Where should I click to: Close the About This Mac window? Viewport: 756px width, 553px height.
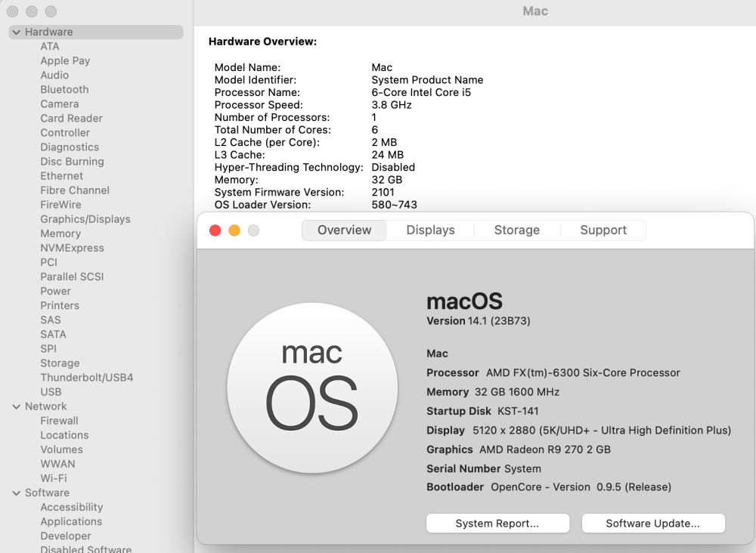(x=215, y=230)
